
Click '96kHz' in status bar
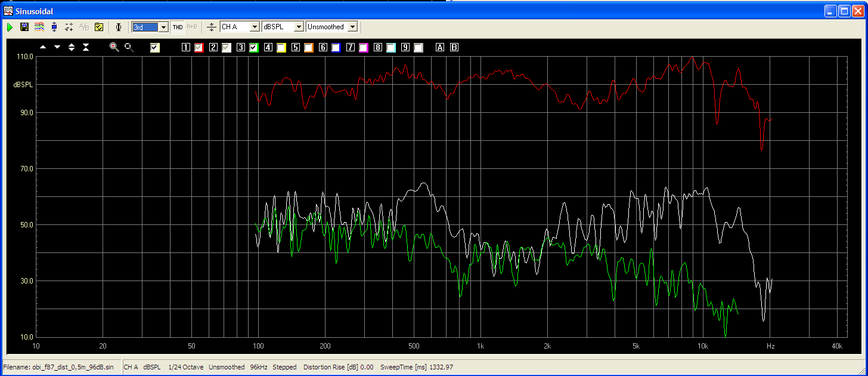258,367
